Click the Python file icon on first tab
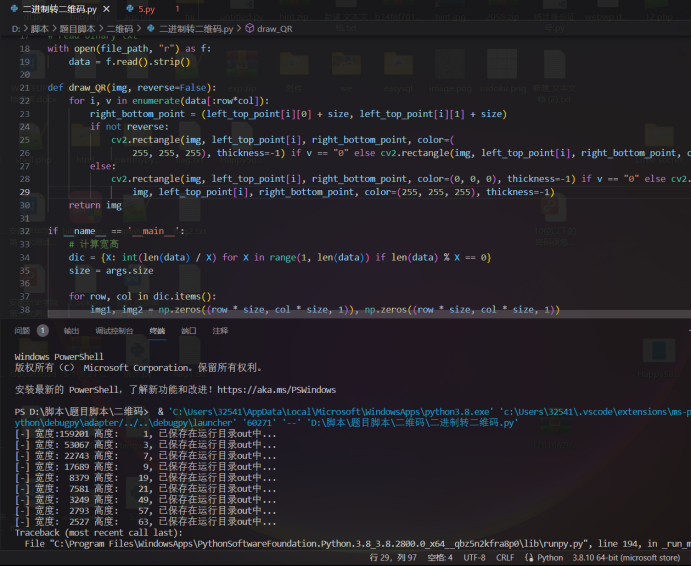The image size is (692, 566). [x=13, y=9]
